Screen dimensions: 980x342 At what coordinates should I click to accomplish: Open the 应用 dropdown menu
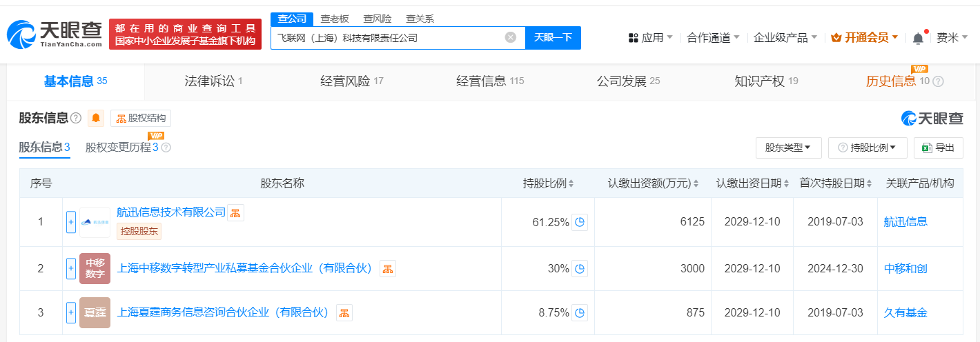pos(651,38)
